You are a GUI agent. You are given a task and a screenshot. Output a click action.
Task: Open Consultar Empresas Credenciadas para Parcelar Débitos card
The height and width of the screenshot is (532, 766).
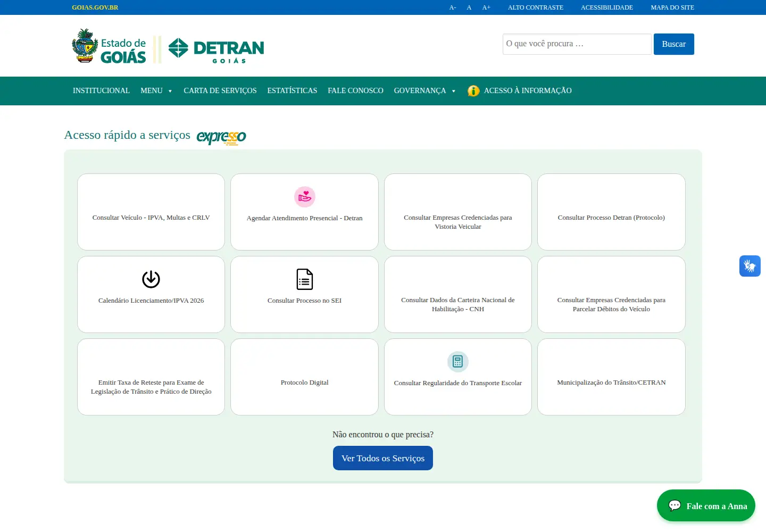point(611,294)
